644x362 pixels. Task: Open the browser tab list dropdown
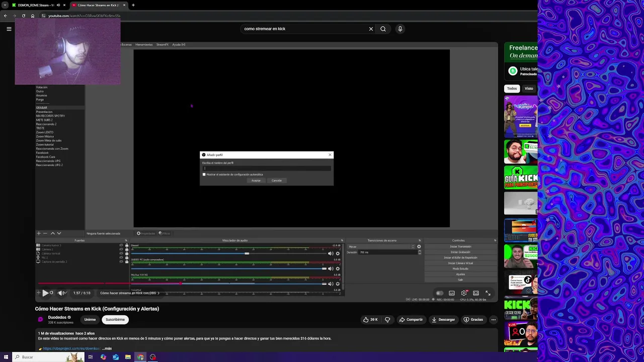(x=5, y=5)
